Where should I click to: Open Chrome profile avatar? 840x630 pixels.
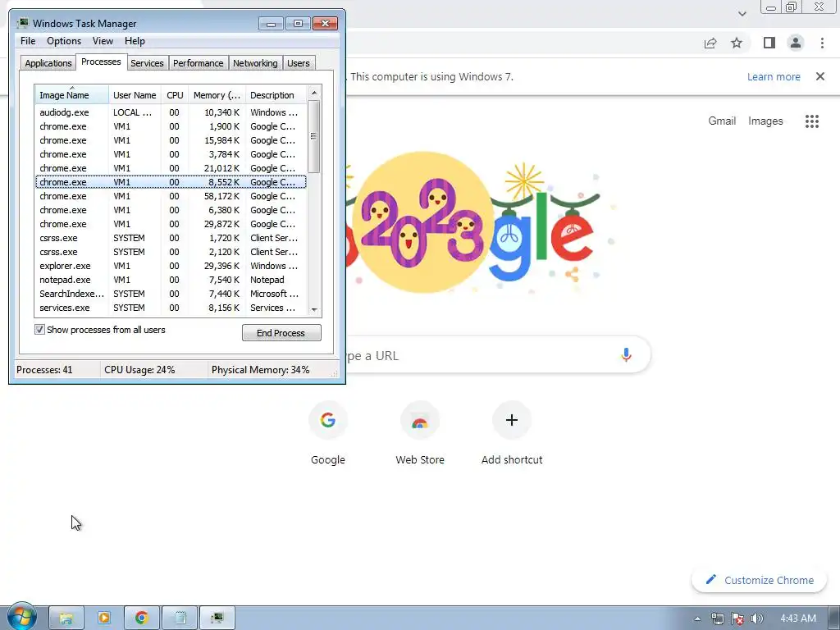click(x=796, y=43)
